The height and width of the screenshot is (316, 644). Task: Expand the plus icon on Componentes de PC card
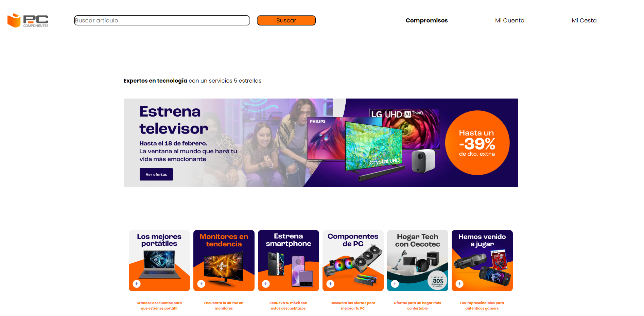[x=330, y=284]
